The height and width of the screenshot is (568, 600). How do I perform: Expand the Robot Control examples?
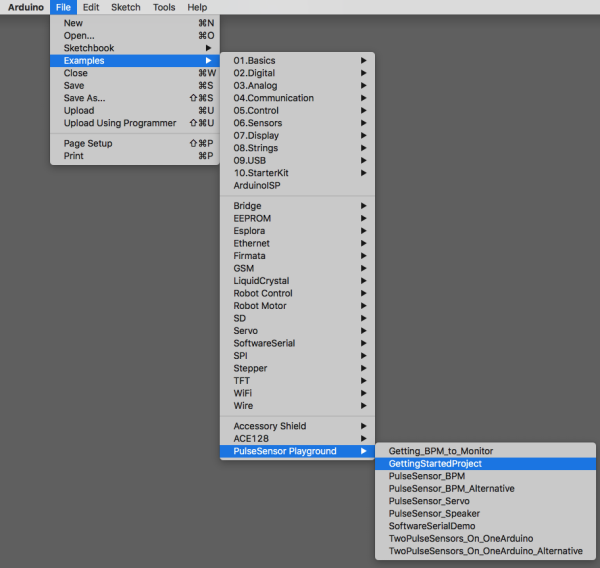pyautogui.click(x=297, y=294)
